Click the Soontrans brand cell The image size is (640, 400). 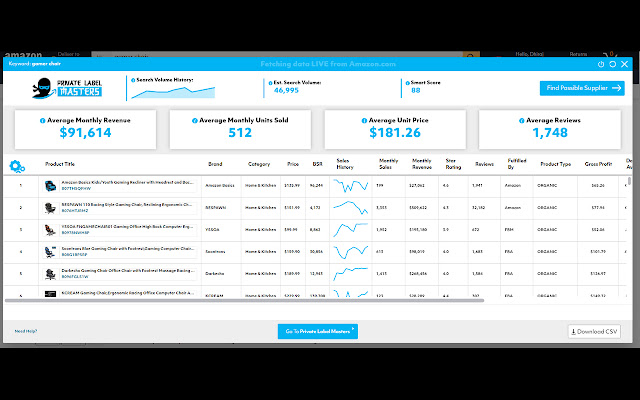pyautogui.click(x=215, y=252)
